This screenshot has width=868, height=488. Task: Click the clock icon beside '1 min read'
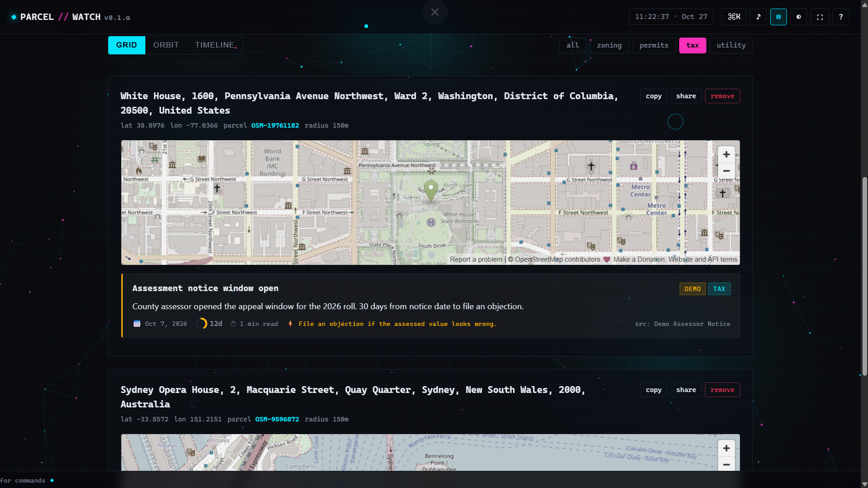(233, 324)
